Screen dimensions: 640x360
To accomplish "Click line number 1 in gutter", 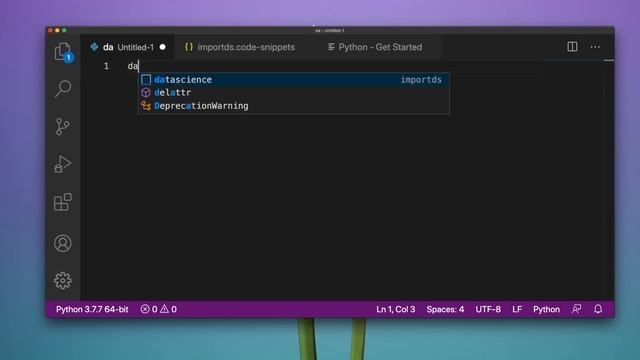I will [x=106, y=66].
